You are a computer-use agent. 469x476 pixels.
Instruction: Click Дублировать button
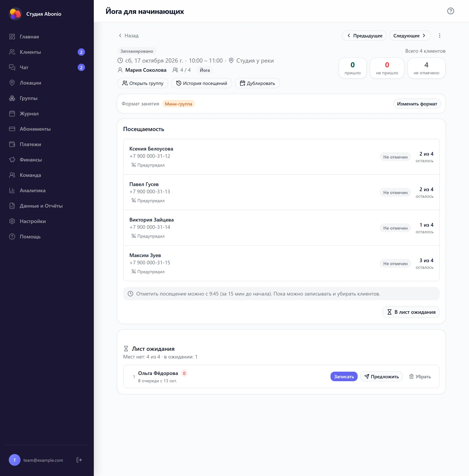click(257, 83)
